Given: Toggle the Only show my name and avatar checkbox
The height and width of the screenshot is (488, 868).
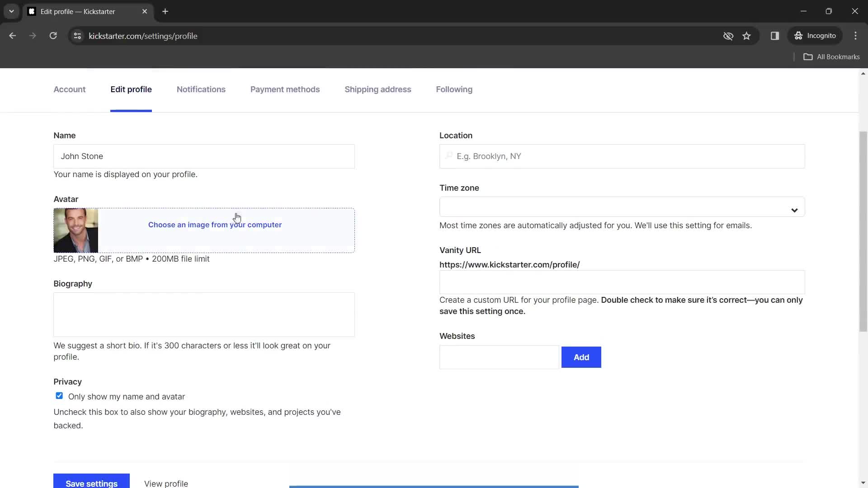Looking at the screenshot, I should (x=59, y=396).
